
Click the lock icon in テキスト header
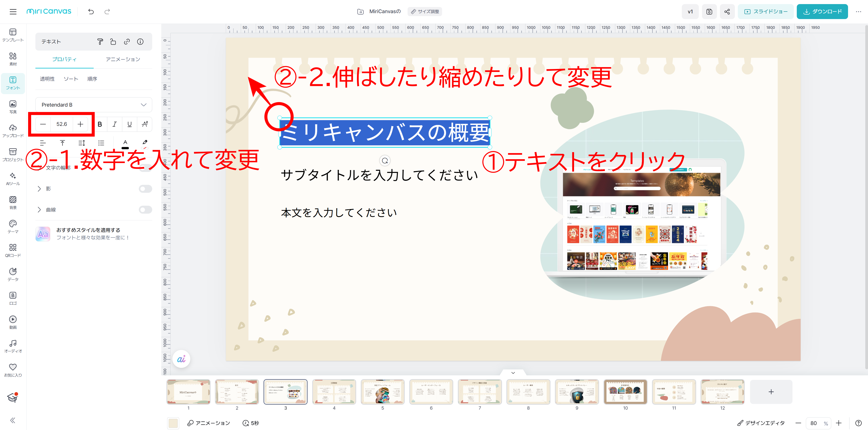tap(113, 42)
